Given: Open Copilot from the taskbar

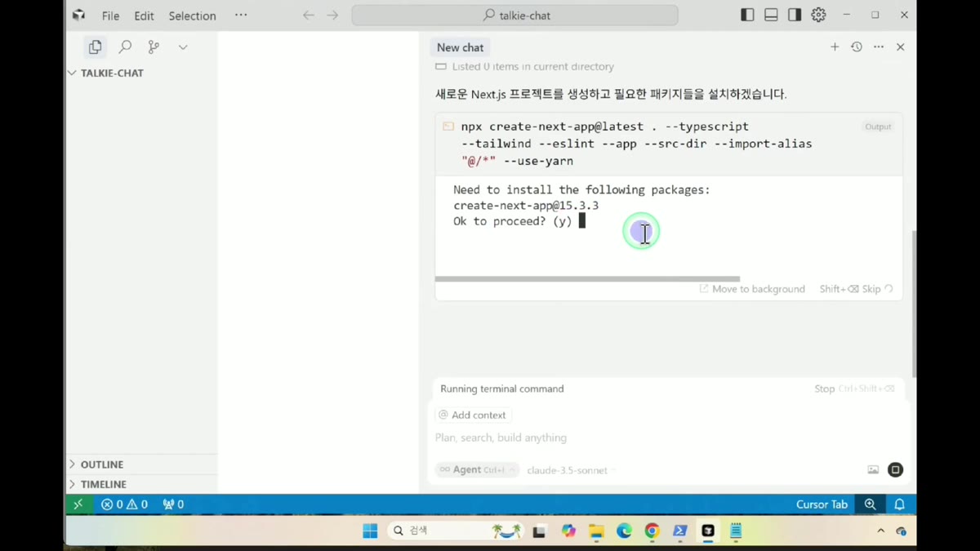Looking at the screenshot, I should pos(568,531).
